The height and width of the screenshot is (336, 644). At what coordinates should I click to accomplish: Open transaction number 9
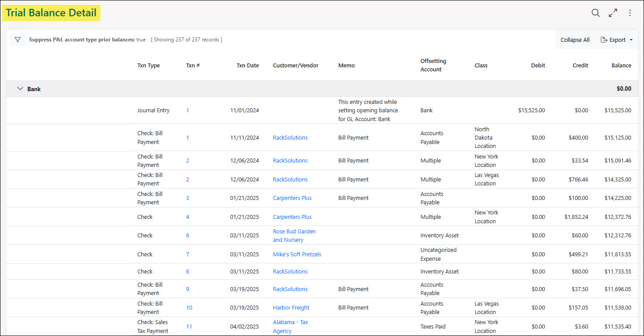coord(188,289)
